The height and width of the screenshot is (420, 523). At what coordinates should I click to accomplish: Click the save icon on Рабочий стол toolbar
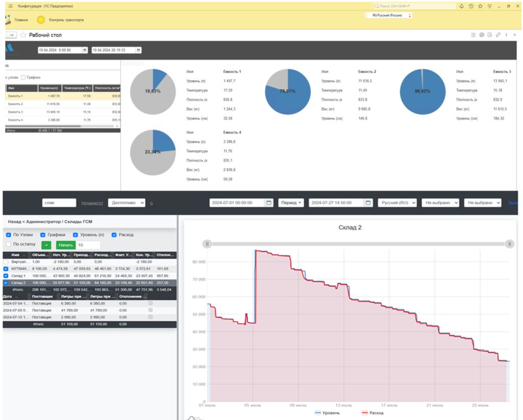pos(473,35)
